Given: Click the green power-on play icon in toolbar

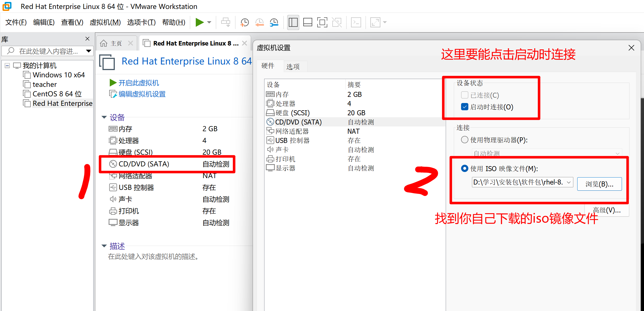Looking at the screenshot, I should coord(199,22).
